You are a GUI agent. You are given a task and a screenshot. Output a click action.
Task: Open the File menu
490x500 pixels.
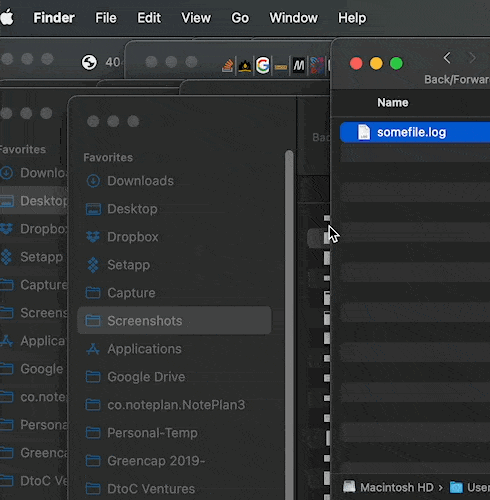[x=106, y=18]
